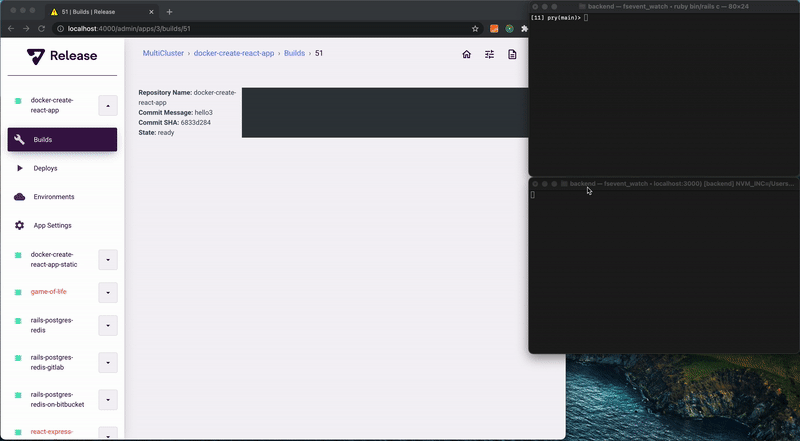The width and height of the screenshot is (800, 441).
Task: Follow the Builds breadcrumb link
Action: [294, 53]
